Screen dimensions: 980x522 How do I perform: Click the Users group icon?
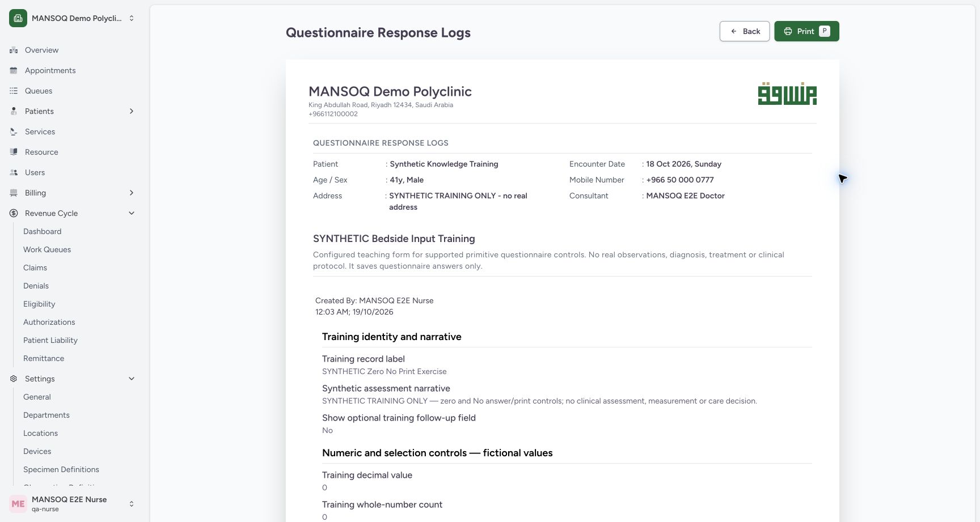click(x=14, y=172)
